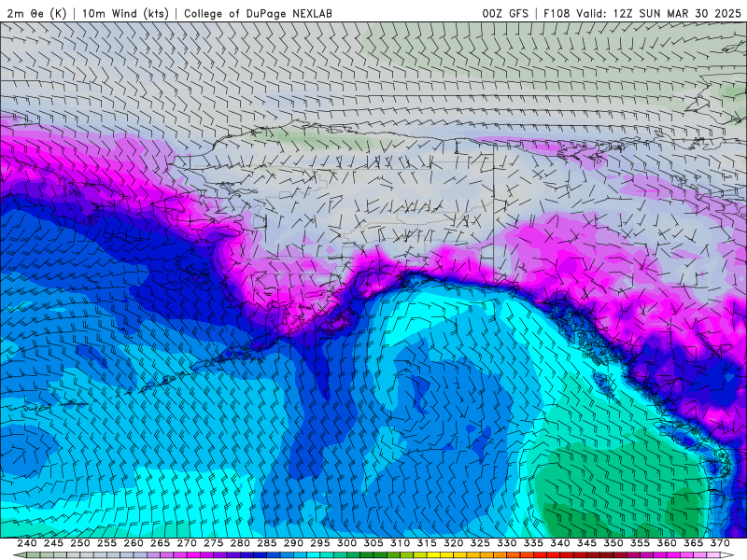Viewport: 747px width, 560px height.
Task: Click the 315 value on the color scale
Action: click(x=427, y=543)
